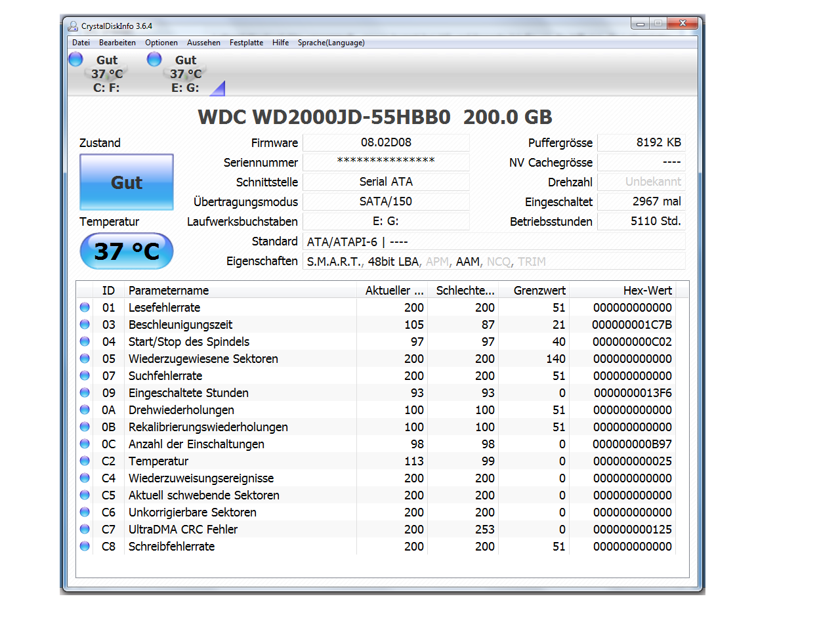Click hex value 000000001C7B
The image size is (840, 630).
coord(632,324)
